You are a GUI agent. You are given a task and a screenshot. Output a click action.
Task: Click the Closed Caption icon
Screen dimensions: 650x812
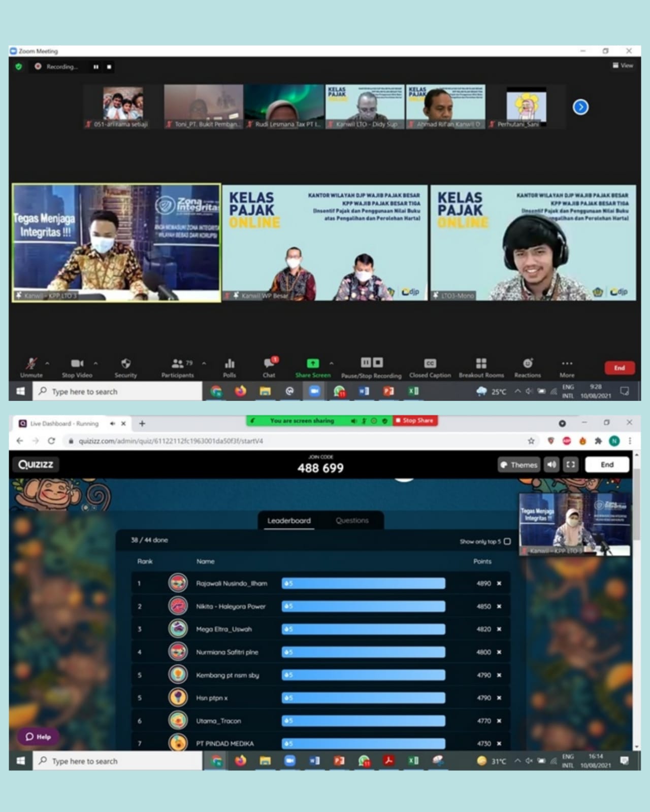tap(430, 363)
